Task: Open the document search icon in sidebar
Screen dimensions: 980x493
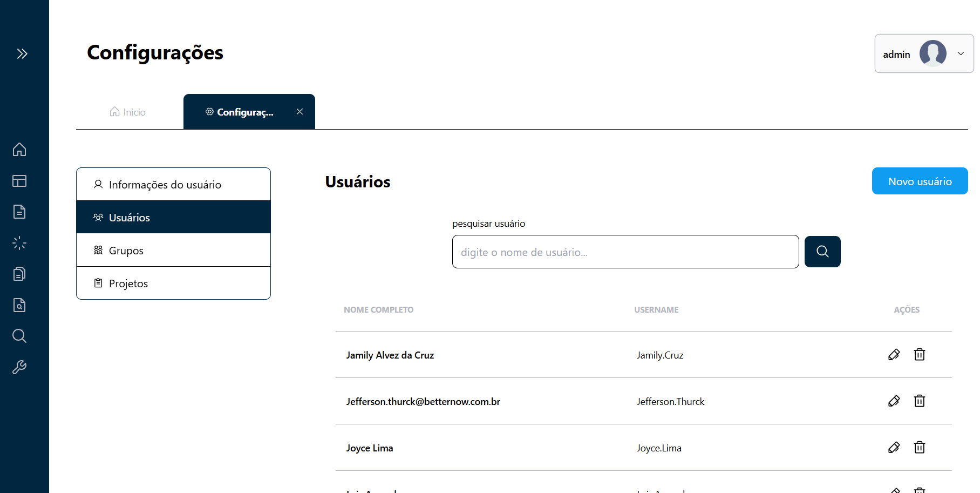Action: click(19, 305)
